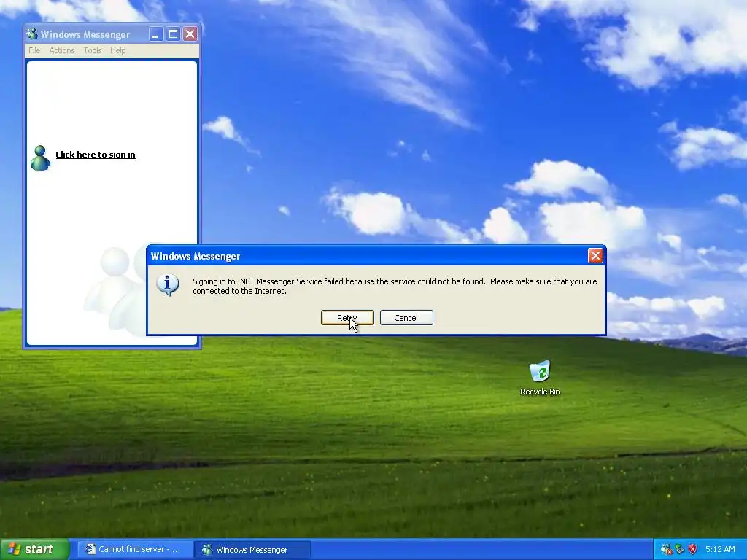The image size is (747, 560).
Task: Click the Retry button in the dialog
Action: pyautogui.click(x=347, y=318)
